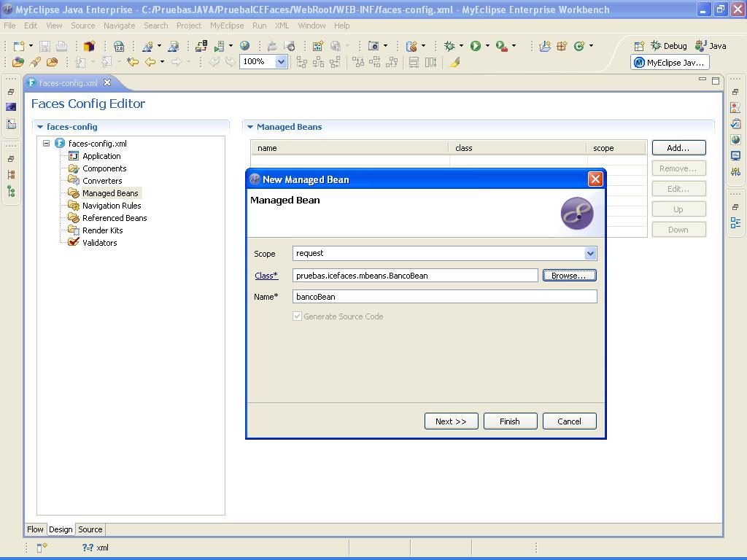Select Referenced Beans tree item
Viewport: 747px width, 560px height.
point(115,217)
